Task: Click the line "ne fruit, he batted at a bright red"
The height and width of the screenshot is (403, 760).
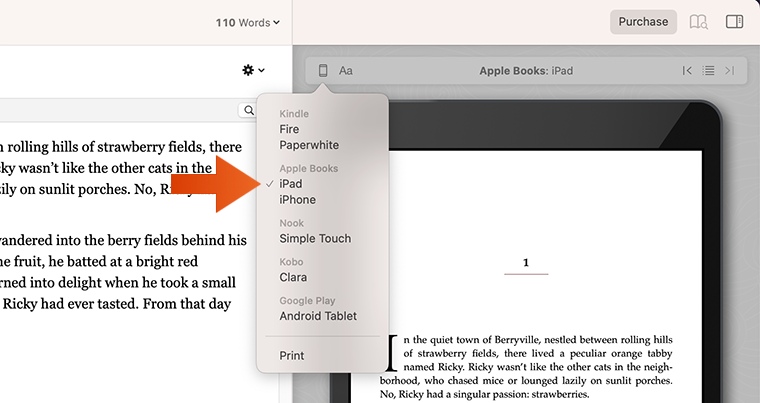Action: tap(99, 261)
